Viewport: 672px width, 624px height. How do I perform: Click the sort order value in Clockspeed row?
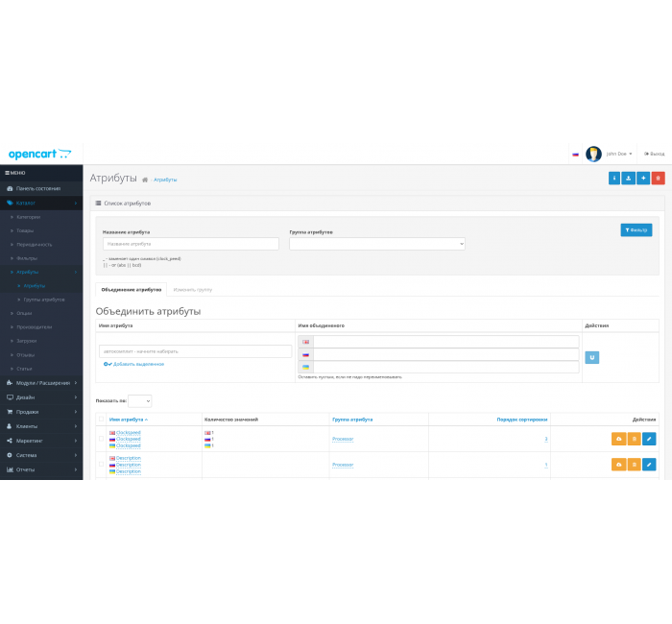coord(546,439)
